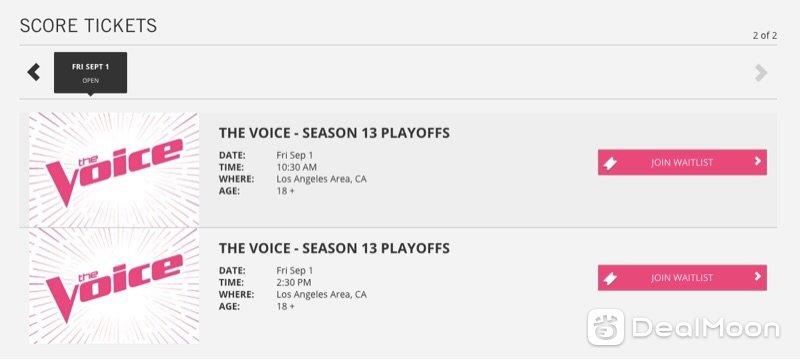
Task: Join the waitlist for the 2:30 PM show
Action: (682, 277)
